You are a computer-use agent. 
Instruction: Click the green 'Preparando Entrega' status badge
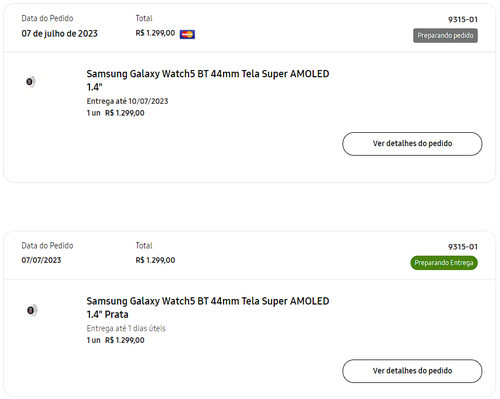444,263
